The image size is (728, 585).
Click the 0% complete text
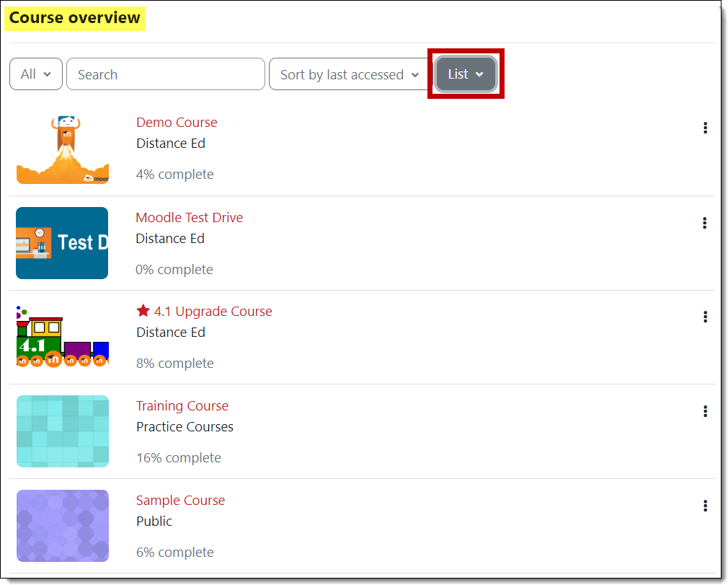174,270
